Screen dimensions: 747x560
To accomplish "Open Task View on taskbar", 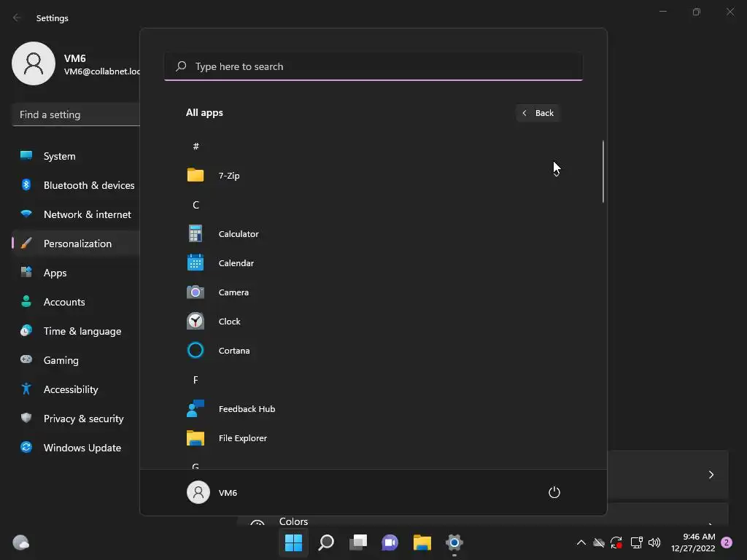I will (357, 542).
